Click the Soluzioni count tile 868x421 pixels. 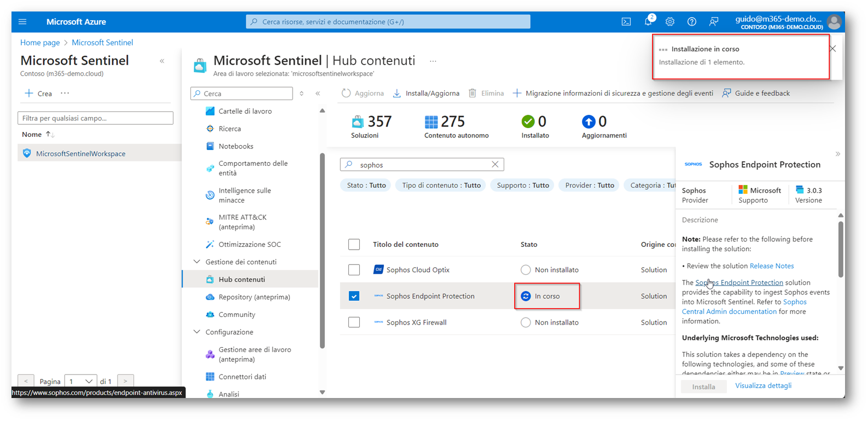pyautogui.click(x=371, y=126)
